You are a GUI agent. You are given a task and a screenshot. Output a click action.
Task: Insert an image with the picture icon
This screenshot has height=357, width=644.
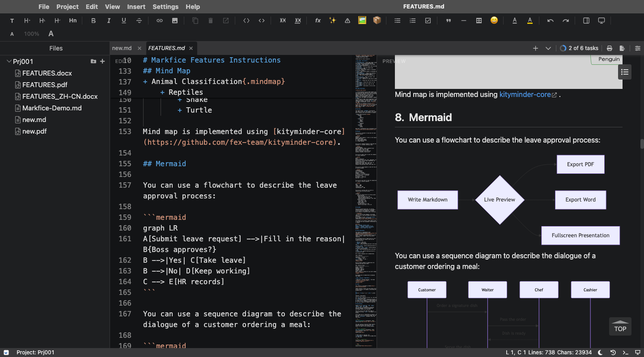[x=175, y=21]
